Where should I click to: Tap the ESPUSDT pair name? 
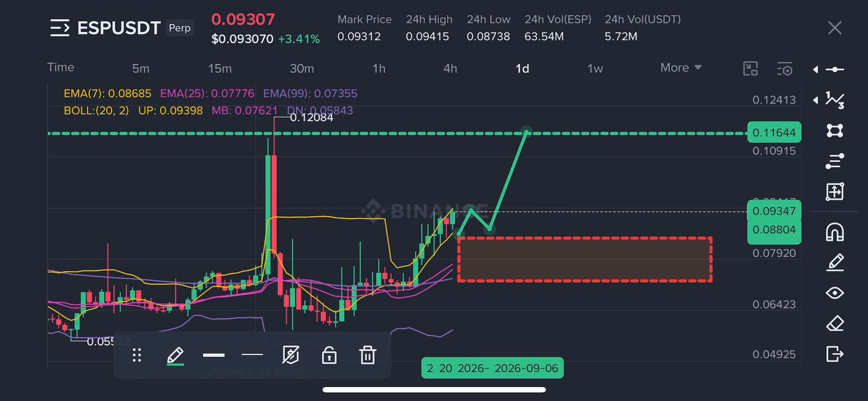click(x=119, y=28)
